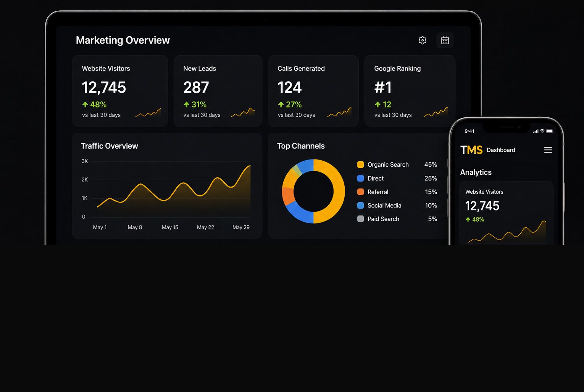Click green up arrow beside 48% on phone
The height and width of the screenshot is (392, 584).
(x=468, y=219)
